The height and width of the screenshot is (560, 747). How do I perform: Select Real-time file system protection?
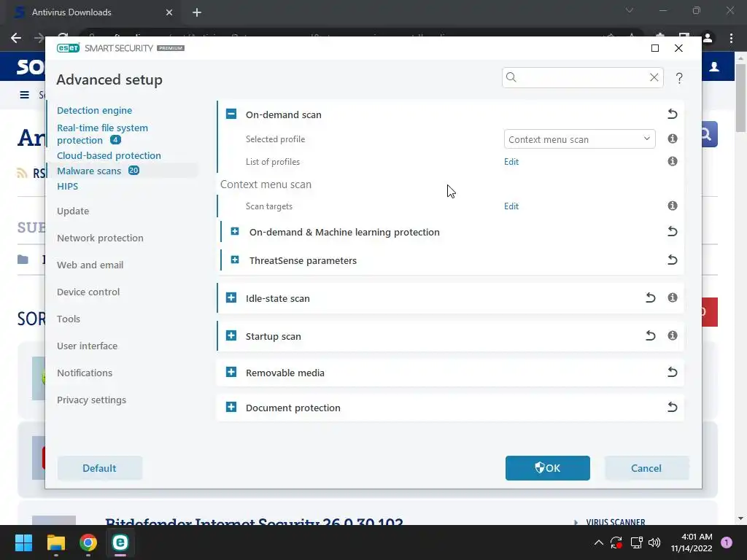(102, 134)
